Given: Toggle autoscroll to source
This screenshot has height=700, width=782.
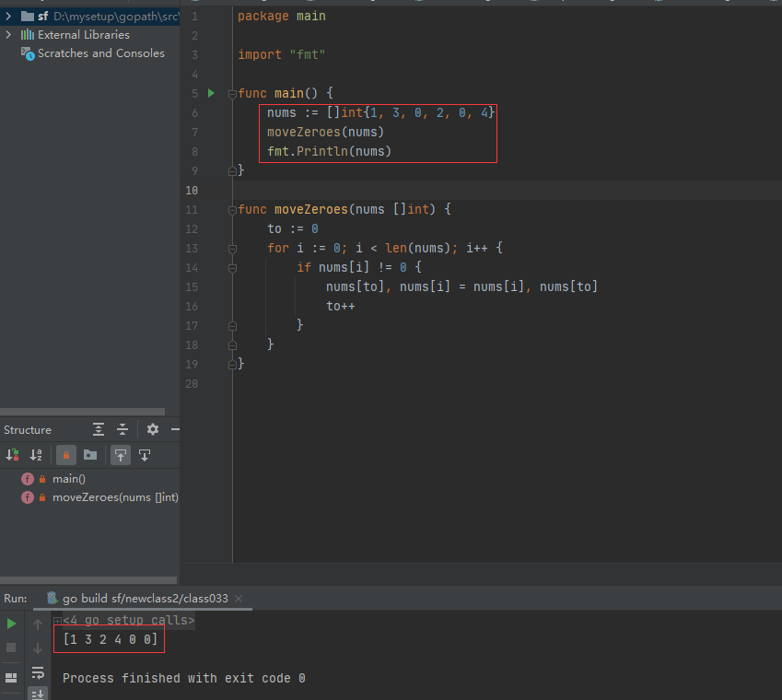Looking at the screenshot, I should point(120,455).
